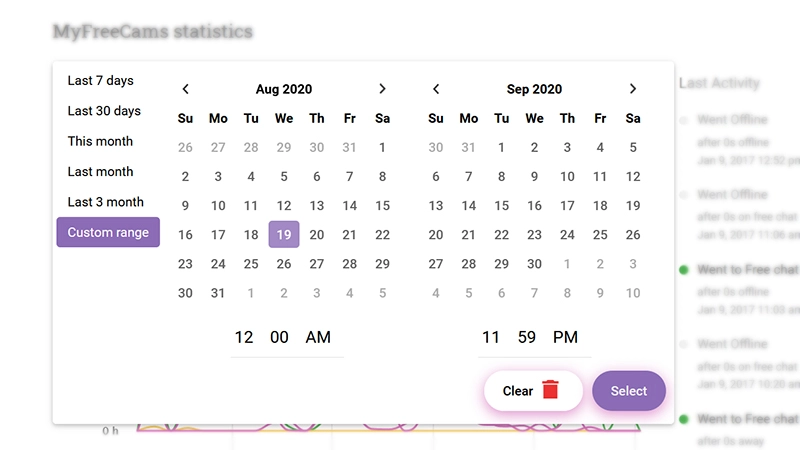The width and height of the screenshot is (800, 450).
Task: Choose greyed October 6 in September grid
Action: [502, 293]
